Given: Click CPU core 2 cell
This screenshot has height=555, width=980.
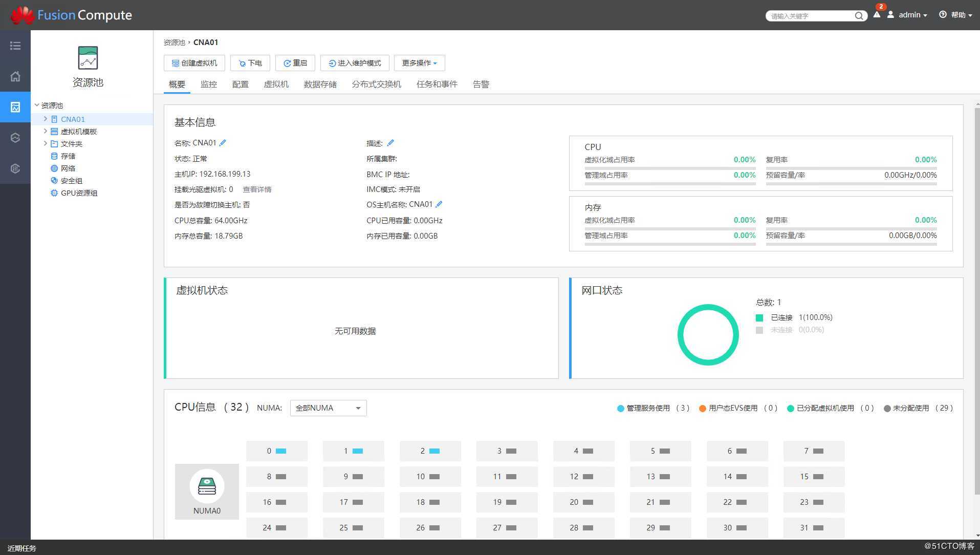Looking at the screenshot, I should [x=430, y=451].
